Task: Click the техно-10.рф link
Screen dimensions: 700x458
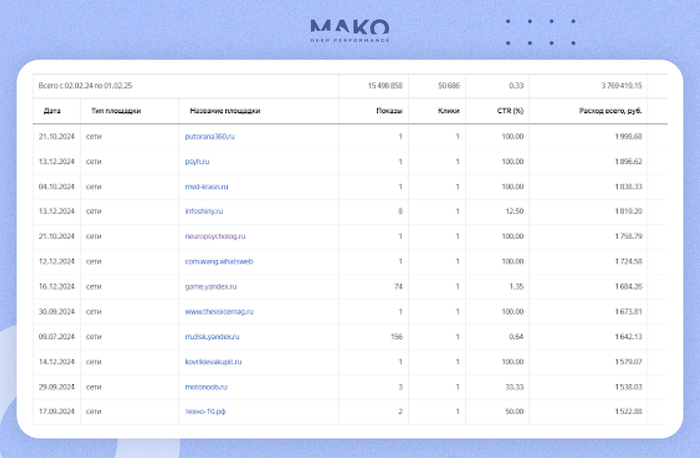Action: (205, 412)
